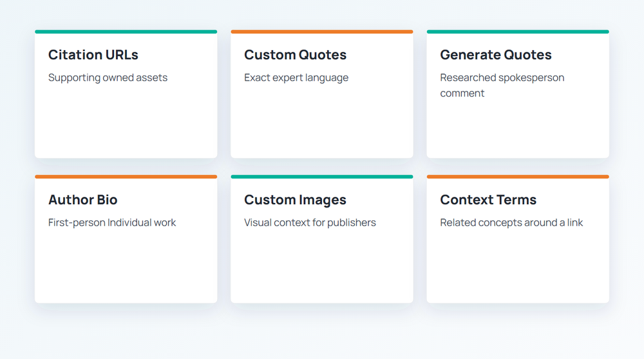644x359 pixels.
Task: Click 'Researched spokesperson comment' description
Action: click(502, 86)
